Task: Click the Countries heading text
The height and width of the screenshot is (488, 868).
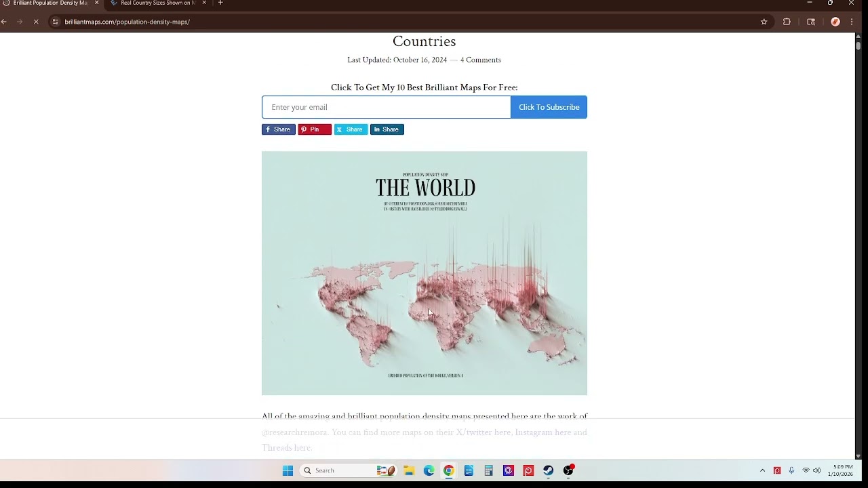Action: 425,41
